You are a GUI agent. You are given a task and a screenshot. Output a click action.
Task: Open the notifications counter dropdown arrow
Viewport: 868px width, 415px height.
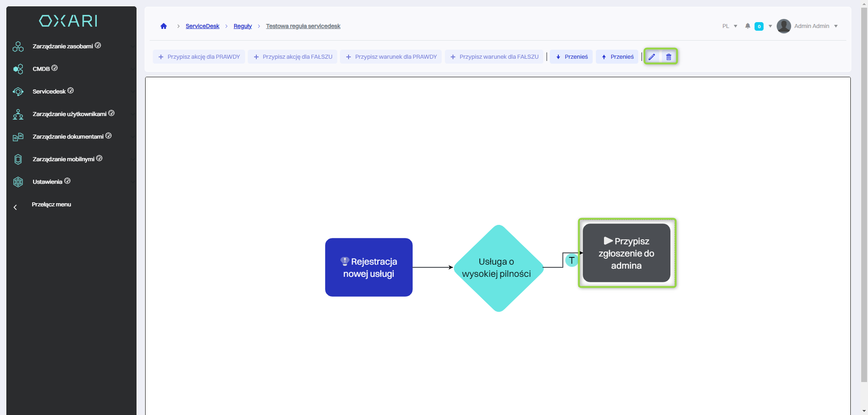[770, 26]
